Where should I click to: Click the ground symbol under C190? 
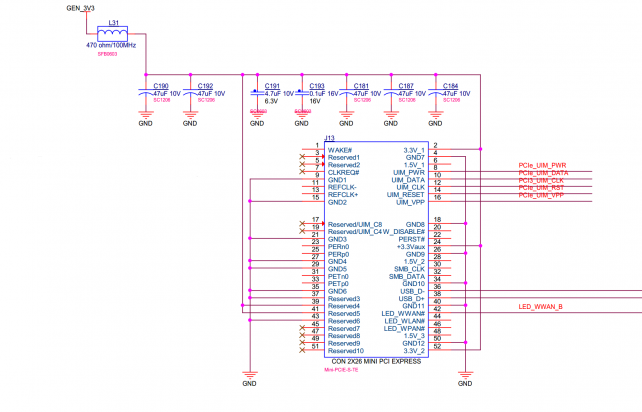[145, 114]
